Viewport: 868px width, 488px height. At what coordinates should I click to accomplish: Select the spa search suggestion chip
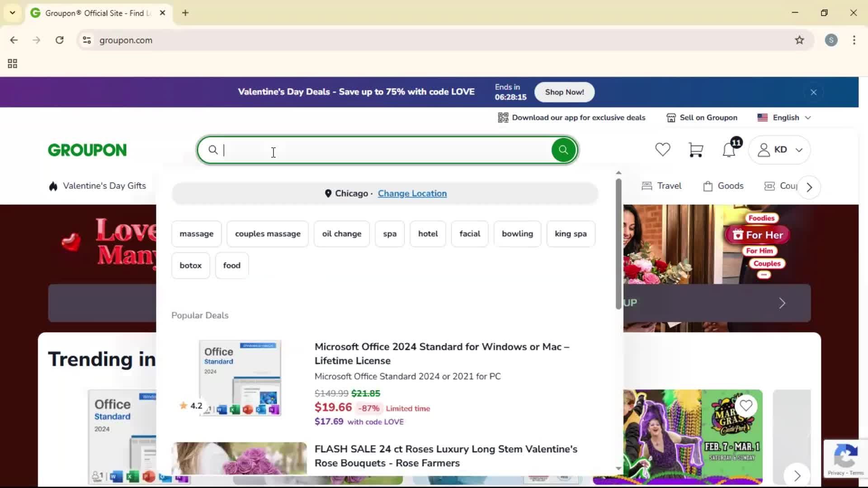pos(389,234)
